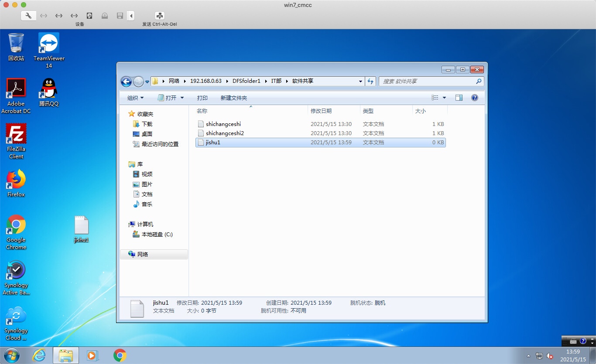This screenshot has height=364, width=596.
Task: Open the 组织 menu
Action: click(x=135, y=98)
